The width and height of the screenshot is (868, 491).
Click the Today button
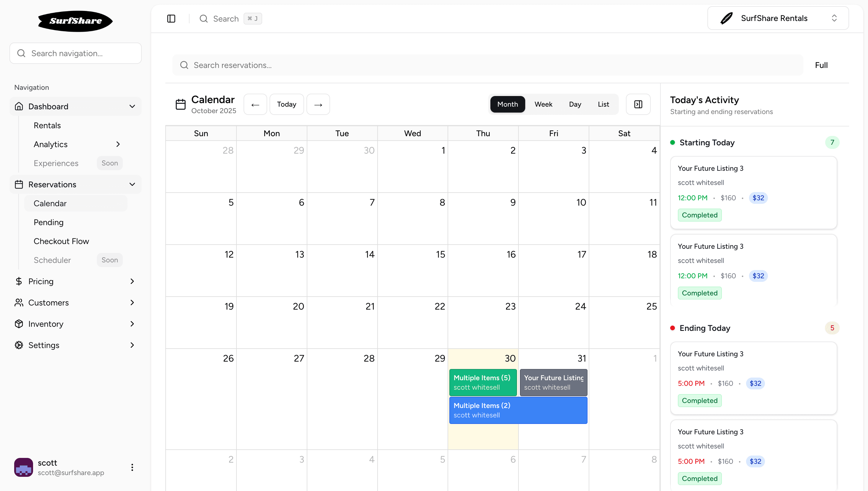(x=286, y=105)
